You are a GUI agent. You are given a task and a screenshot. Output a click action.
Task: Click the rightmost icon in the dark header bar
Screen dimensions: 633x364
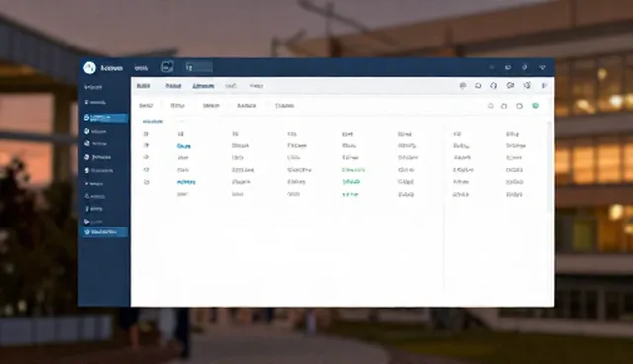coord(542,67)
